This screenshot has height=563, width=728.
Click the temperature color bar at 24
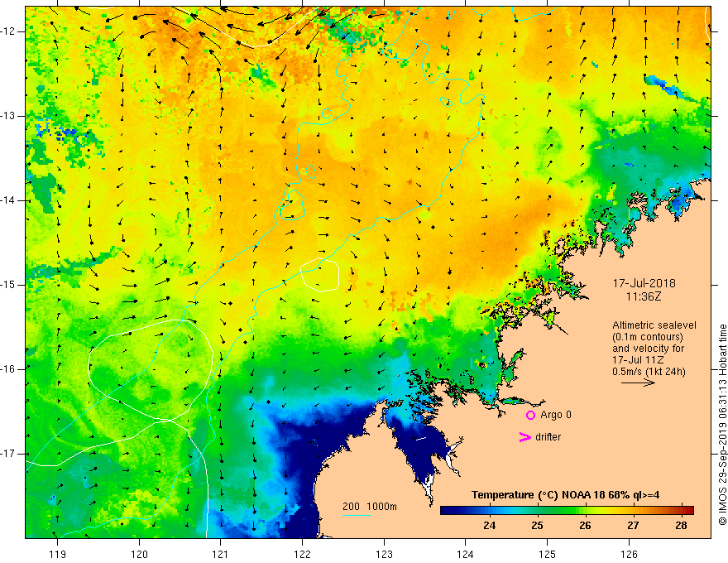(490, 510)
